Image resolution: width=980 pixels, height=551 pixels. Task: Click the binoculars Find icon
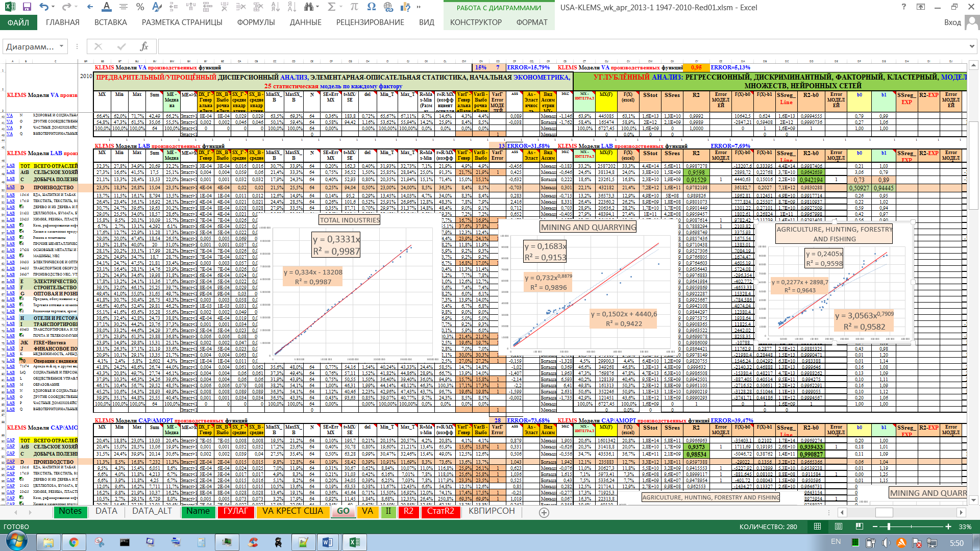pos(308,7)
